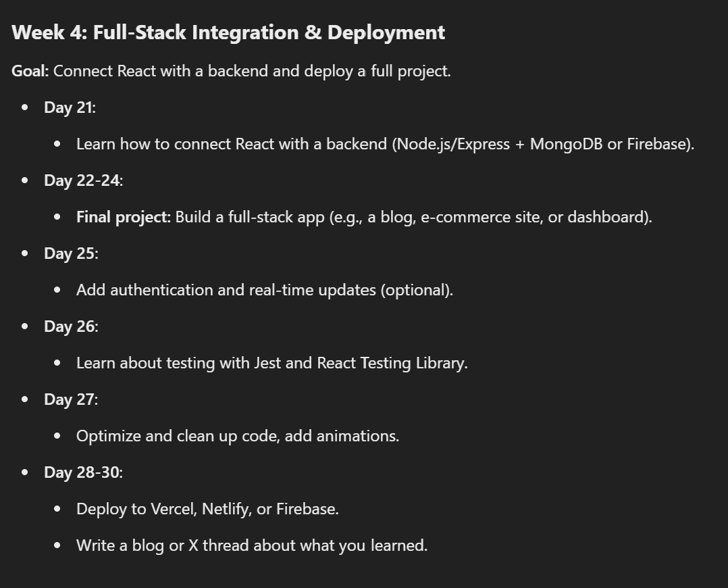Select the Day 27 bullet label
The image size is (728, 588).
(71, 399)
